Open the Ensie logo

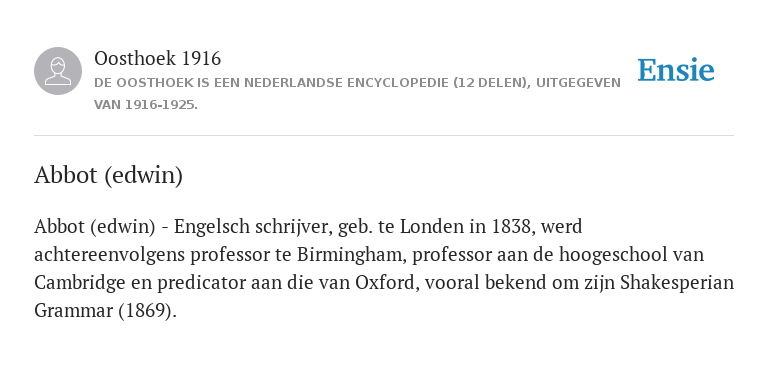click(x=675, y=71)
